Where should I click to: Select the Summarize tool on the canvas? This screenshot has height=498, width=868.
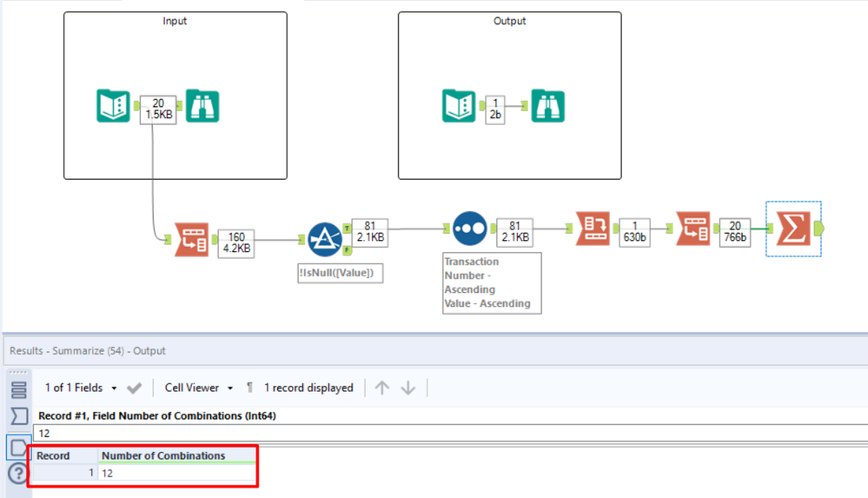(x=793, y=229)
